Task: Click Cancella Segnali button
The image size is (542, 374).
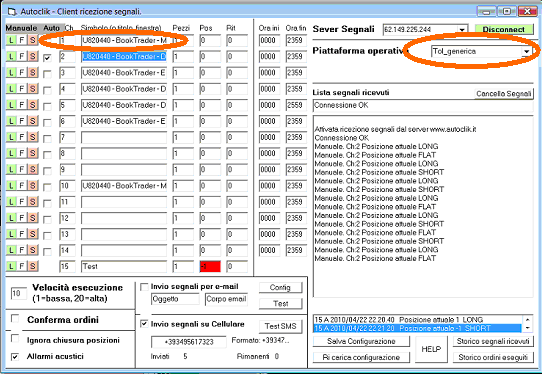Action: point(503,94)
